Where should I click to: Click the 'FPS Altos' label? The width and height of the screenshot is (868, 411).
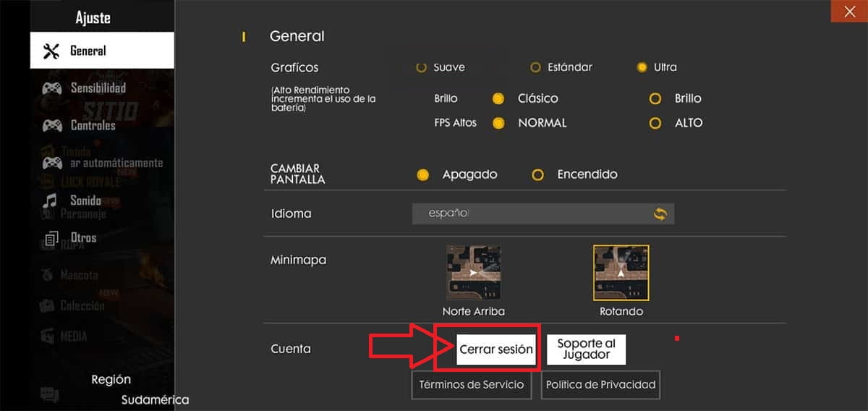456,123
